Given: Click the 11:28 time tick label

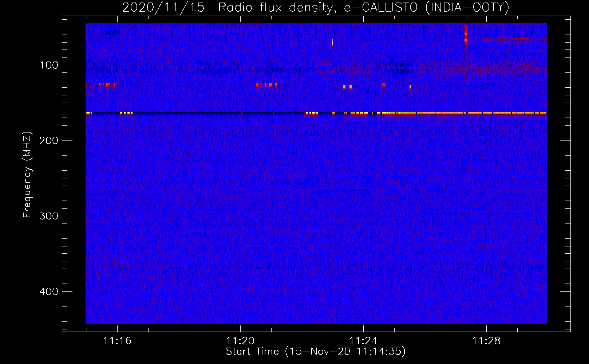Looking at the screenshot, I should 486,341.
